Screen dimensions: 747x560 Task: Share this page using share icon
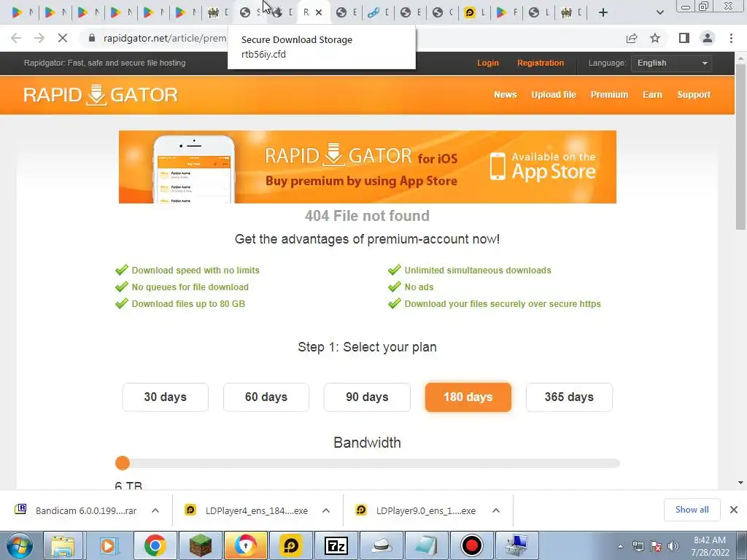click(x=632, y=38)
